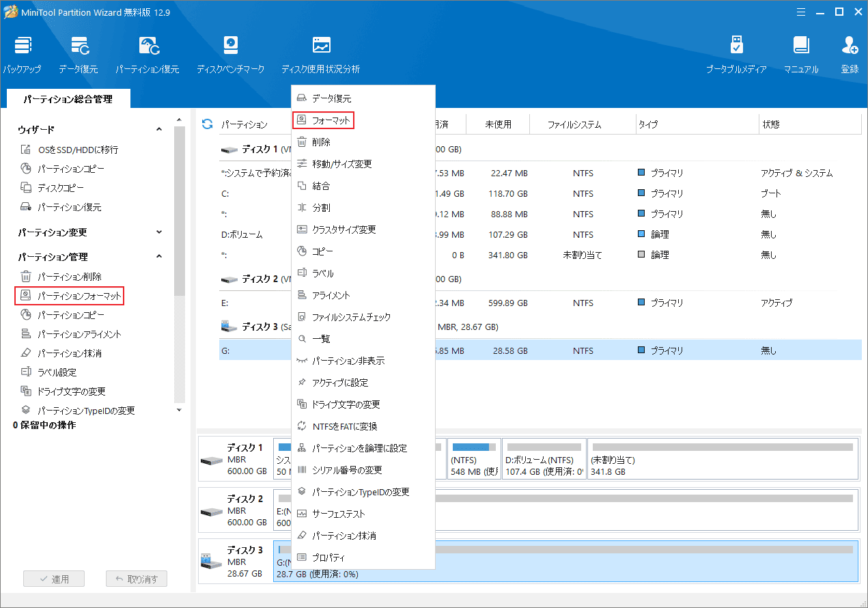Select 一覧 in the context menu

[x=363, y=339]
